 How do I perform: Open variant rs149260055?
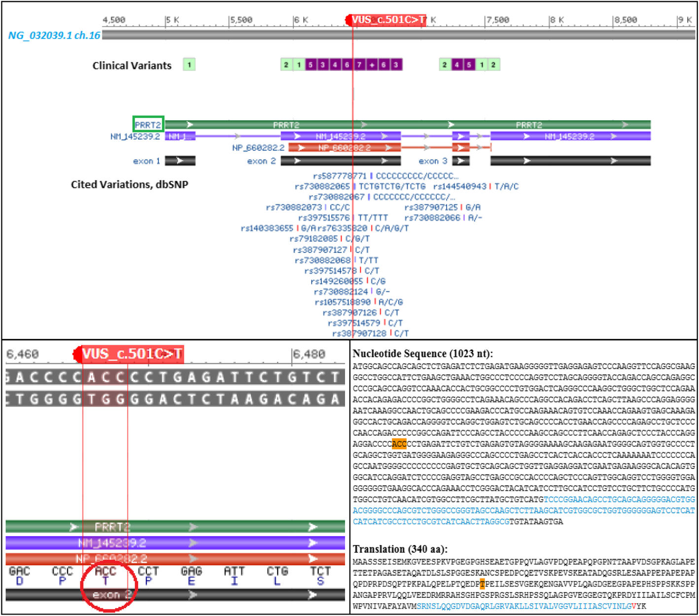[x=337, y=281]
